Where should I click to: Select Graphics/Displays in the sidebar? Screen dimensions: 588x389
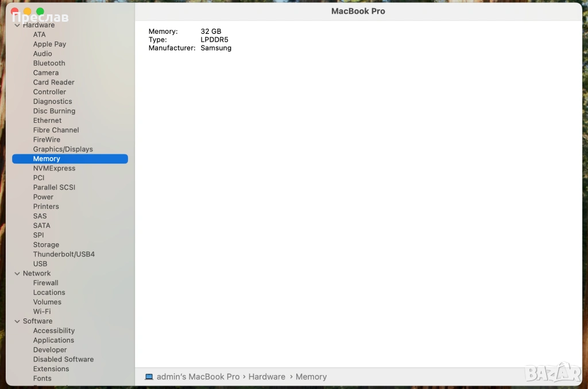63,149
